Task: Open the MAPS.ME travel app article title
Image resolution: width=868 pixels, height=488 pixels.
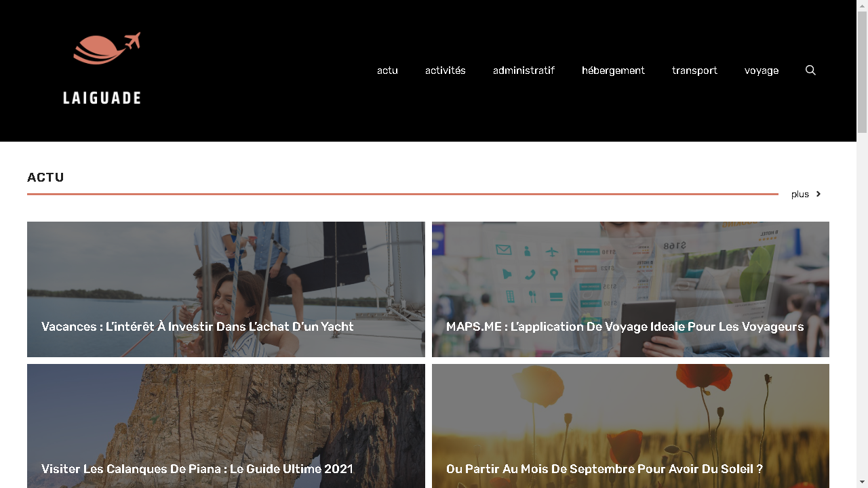Action: point(625,327)
